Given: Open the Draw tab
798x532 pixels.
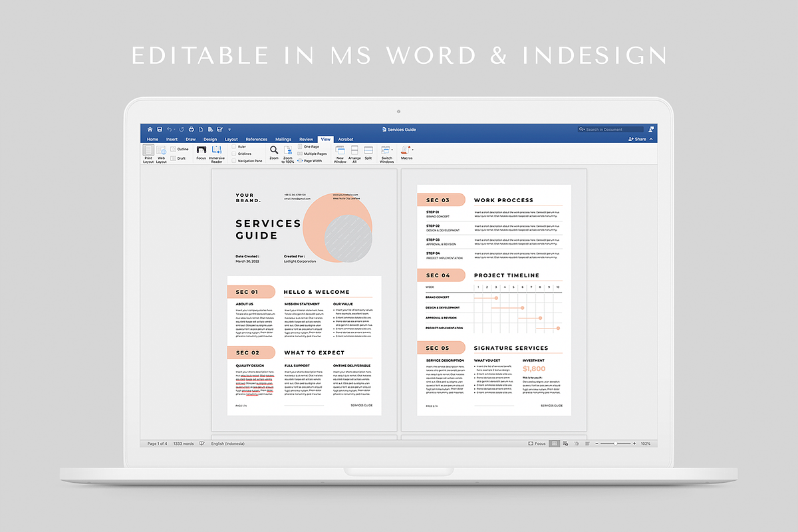Looking at the screenshot, I should (191, 140).
